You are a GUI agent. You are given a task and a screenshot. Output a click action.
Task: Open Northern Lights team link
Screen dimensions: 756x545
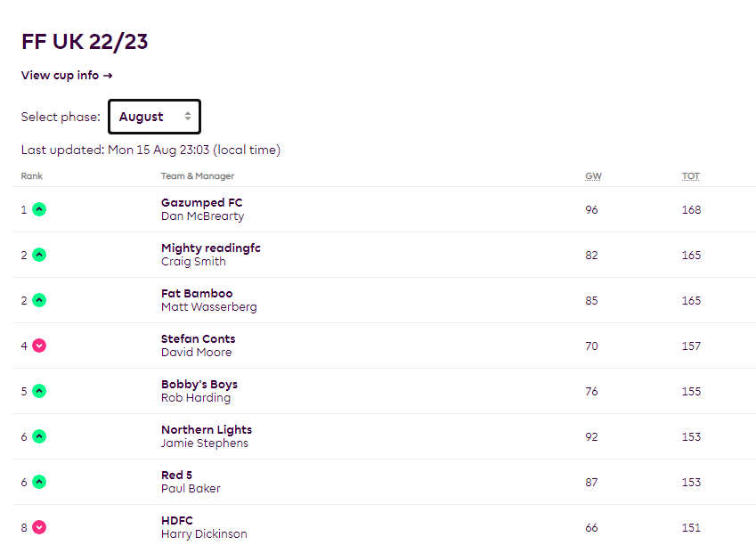[x=207, y=430]
